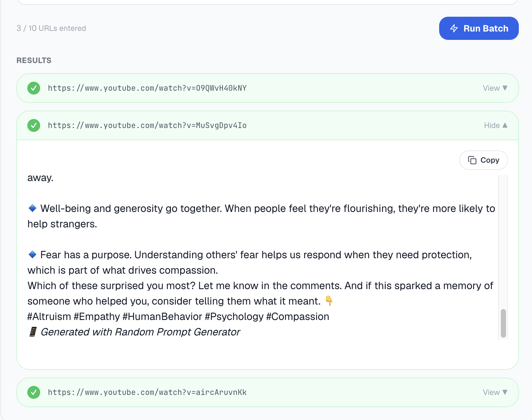Click the lightning bolt icon on Run Batch
The height and width of the screenshot is (420, 532).
454,28
